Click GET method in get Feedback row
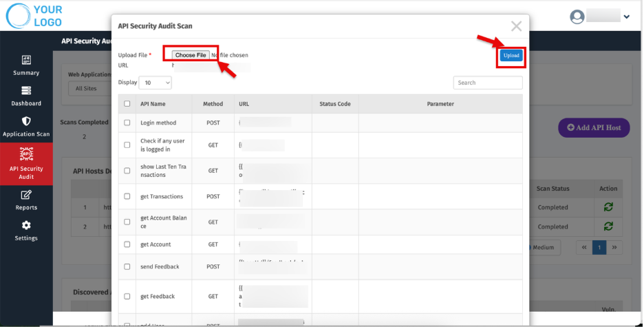 point(213,296)
